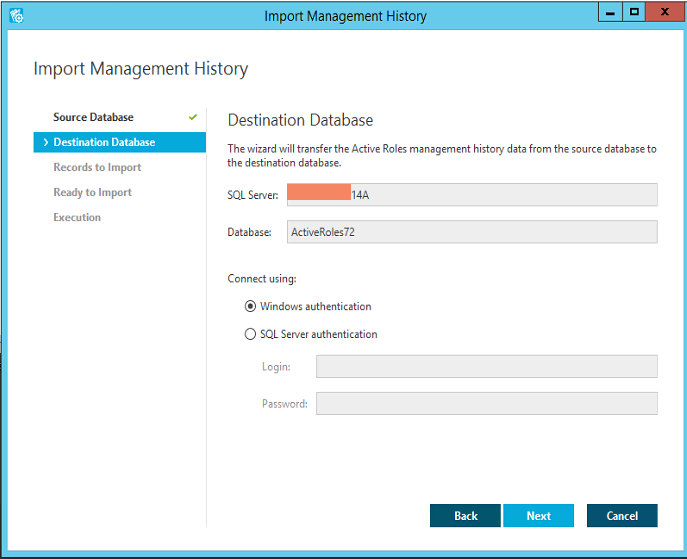Open Execution step in sidebar
687x559 pixels.
[x=77, y=217]
